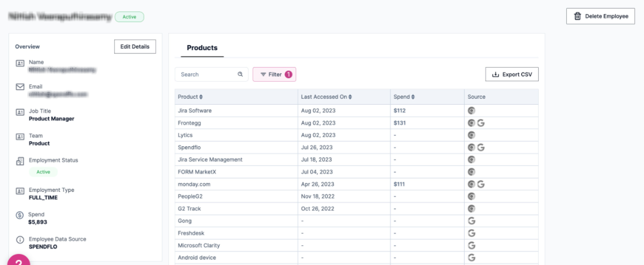Viewport: 644px width, 265px height.
Task: Export the product list as CSV
Action: click(512, 74)
